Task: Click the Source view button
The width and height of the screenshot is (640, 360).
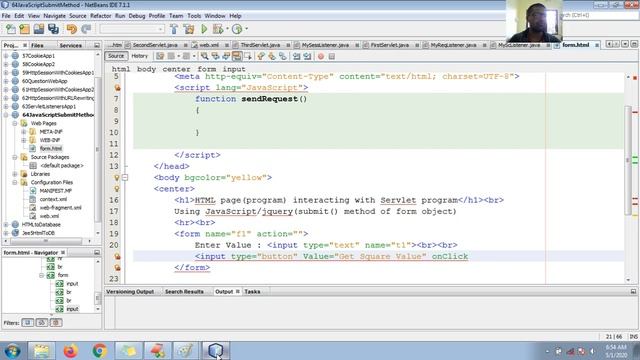Action: 116,56
